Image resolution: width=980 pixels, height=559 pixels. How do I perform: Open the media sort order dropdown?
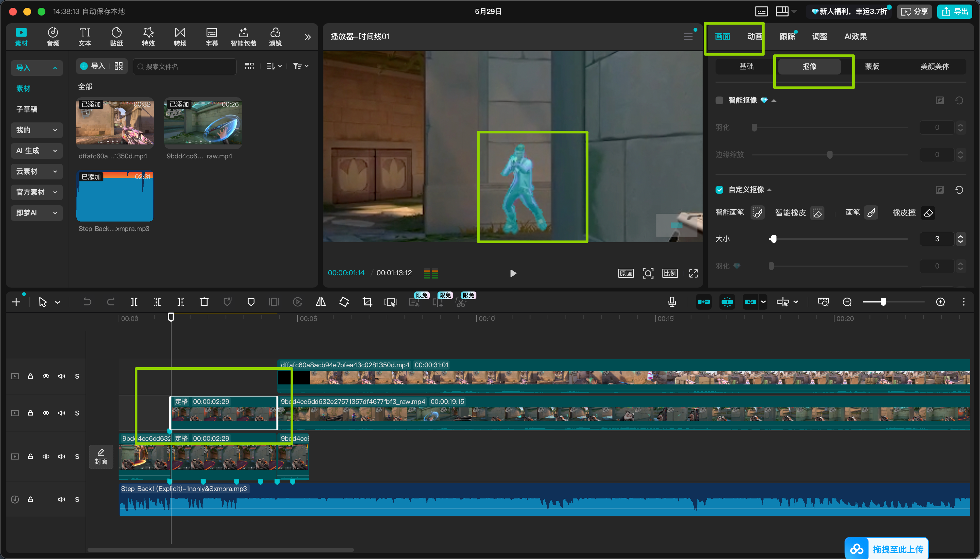274,66
